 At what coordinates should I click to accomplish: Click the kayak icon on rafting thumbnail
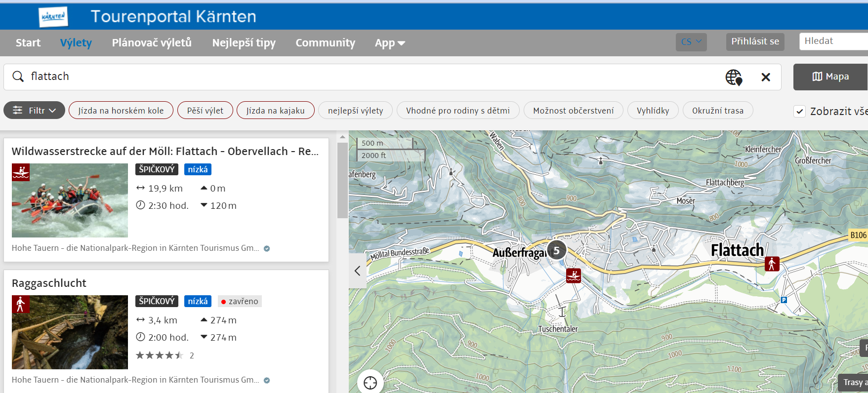[21, 172]
